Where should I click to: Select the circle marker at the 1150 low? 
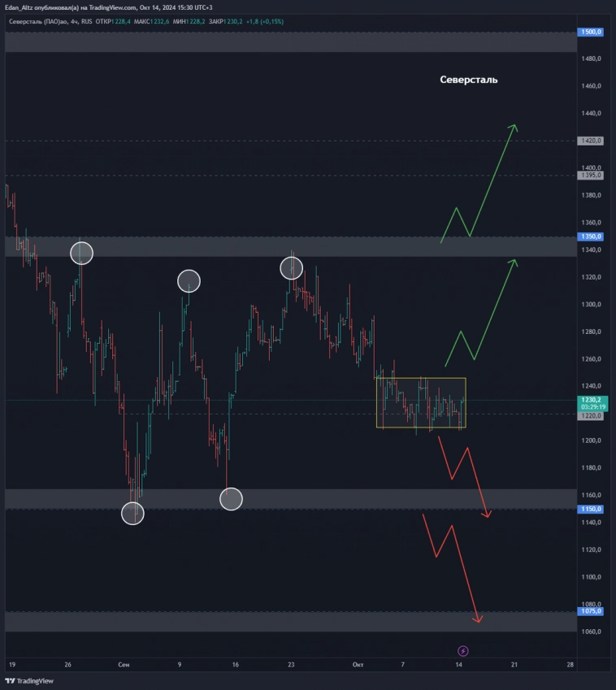click(x=132, y=513)
